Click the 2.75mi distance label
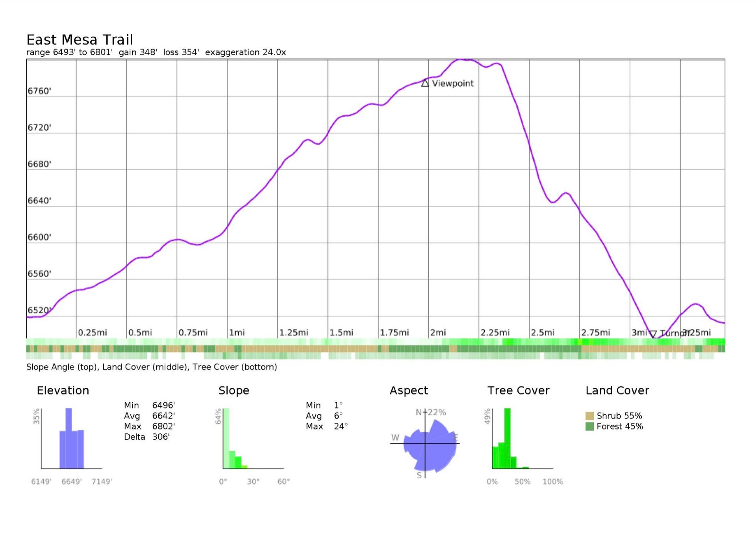This screenshot has height=537, width=756. [x=596, y=333]
